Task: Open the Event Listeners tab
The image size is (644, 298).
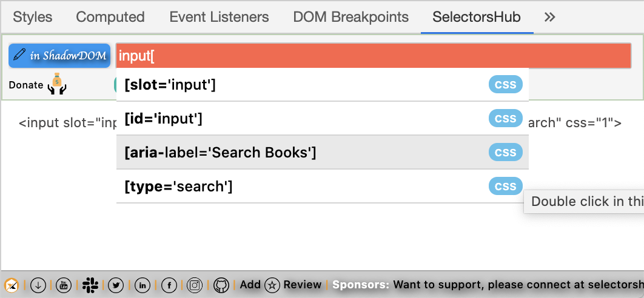Action: [x=219, y=17]
